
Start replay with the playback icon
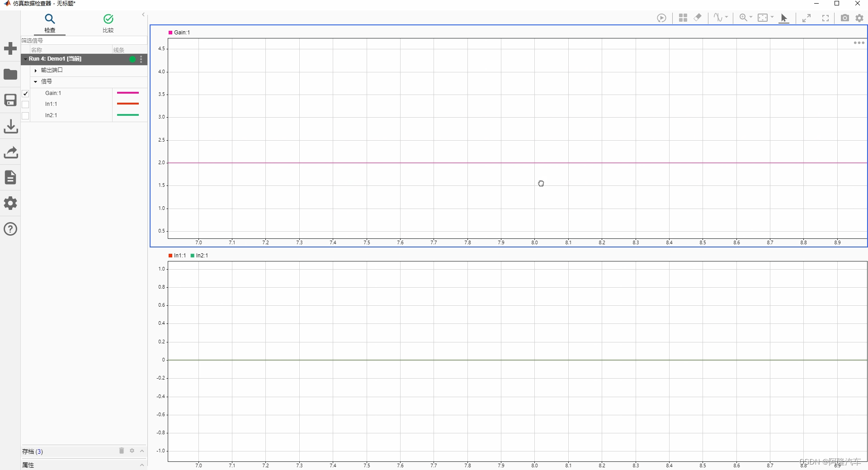662,18
